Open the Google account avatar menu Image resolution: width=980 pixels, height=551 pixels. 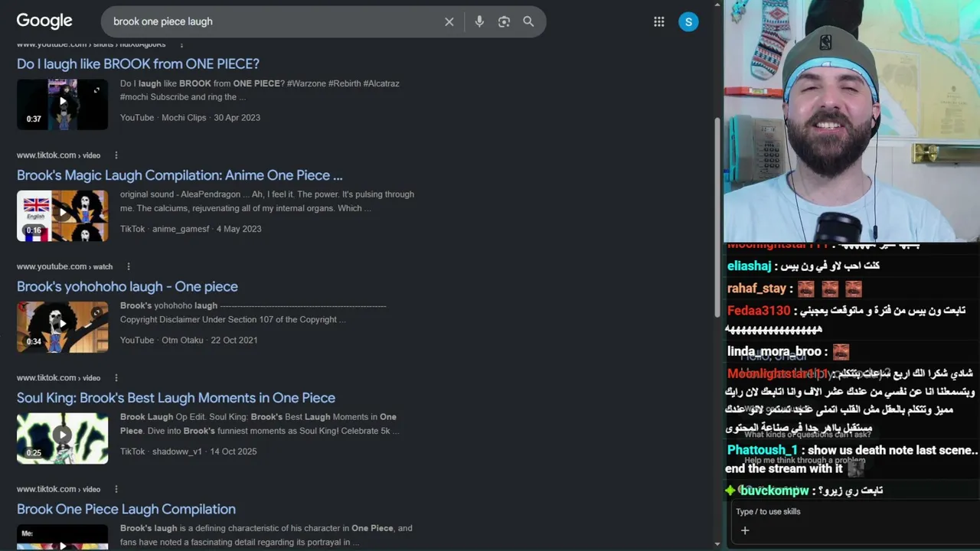point(688,21)
